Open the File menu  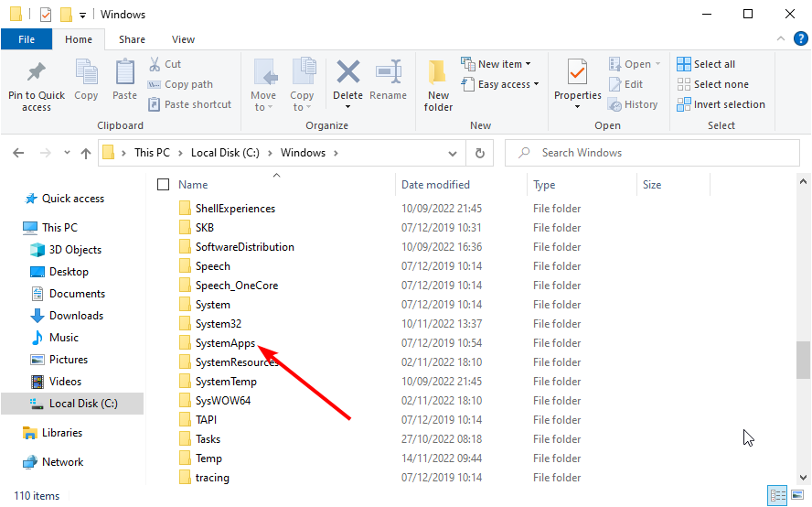click(x=27, y=39)
